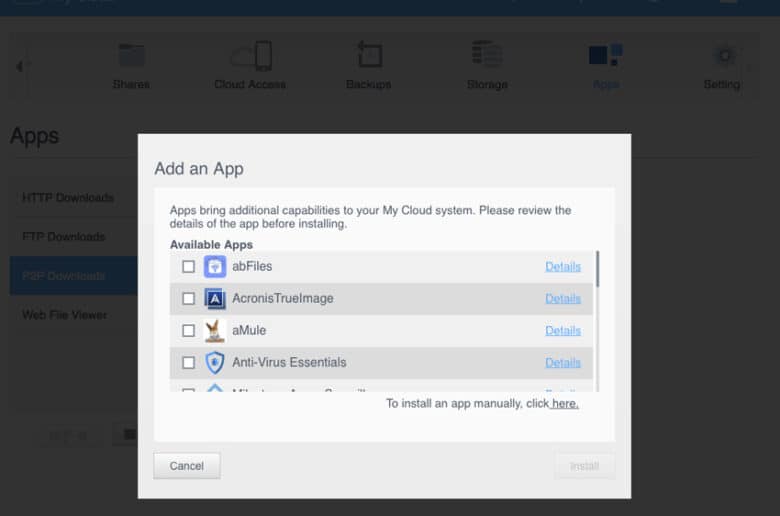Screen dimensions: 780x516
Task: Click the aMule app name
Action: [249, 330]
